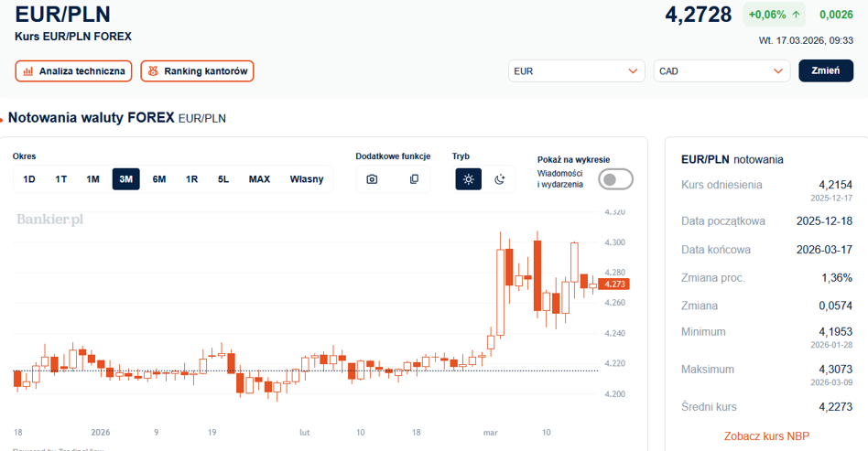Click the Data końcowa value 2026-03-17
The image size is (868, 451).
tap(824, 250)
